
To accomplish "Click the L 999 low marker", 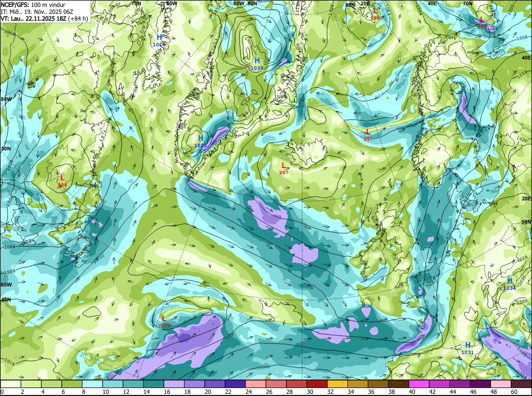I will click(375, 14).
